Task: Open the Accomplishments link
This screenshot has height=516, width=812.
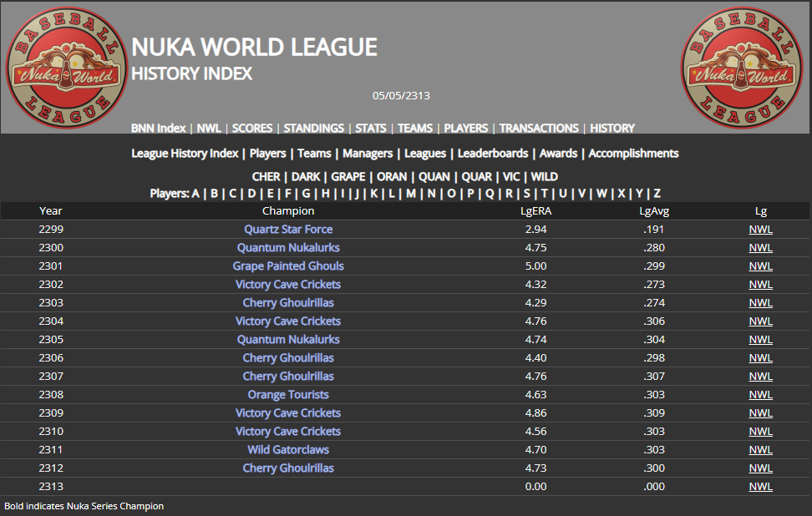Action: pyautogui.click(x=633, y=154)
